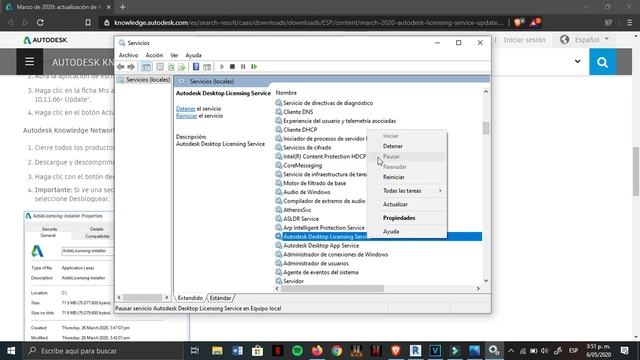640x360 pixels.
Task: Switch to the Estándar tab
Action: (220, 298)
